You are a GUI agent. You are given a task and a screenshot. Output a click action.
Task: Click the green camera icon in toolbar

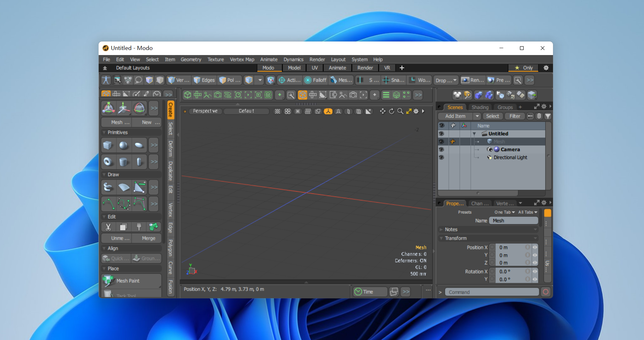click(x=217, y=95)
